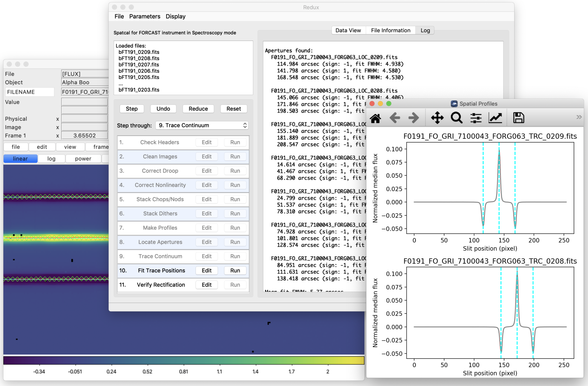588x386 pixels.
Task: Select the Zoom tool in Spatial Profiles
Action: pos(457,117)
